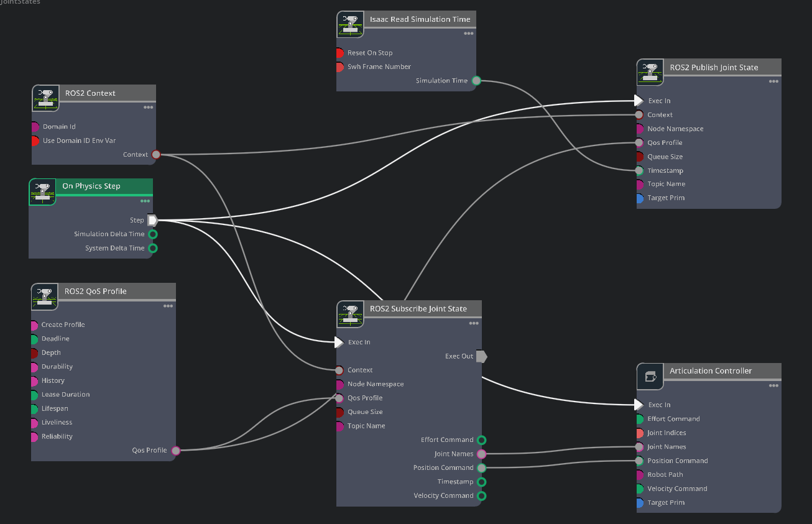Click the Joint Indices input port
The image size is (812, 524).
640,433
